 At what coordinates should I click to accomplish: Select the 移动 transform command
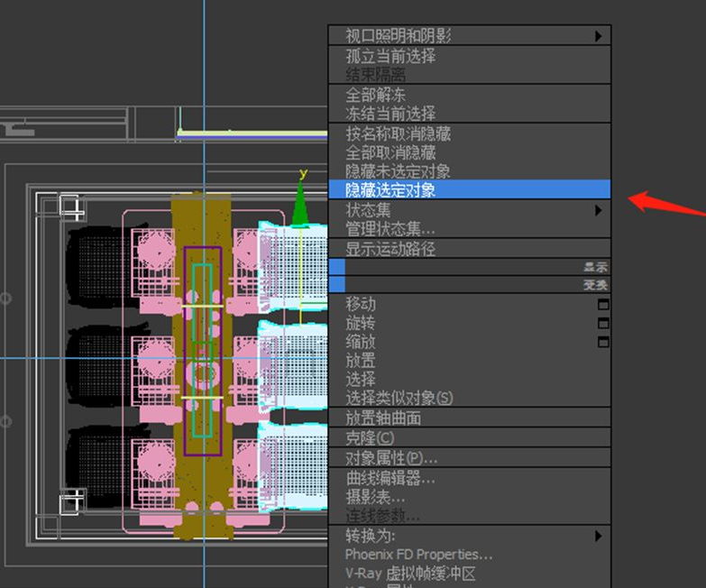361,304
